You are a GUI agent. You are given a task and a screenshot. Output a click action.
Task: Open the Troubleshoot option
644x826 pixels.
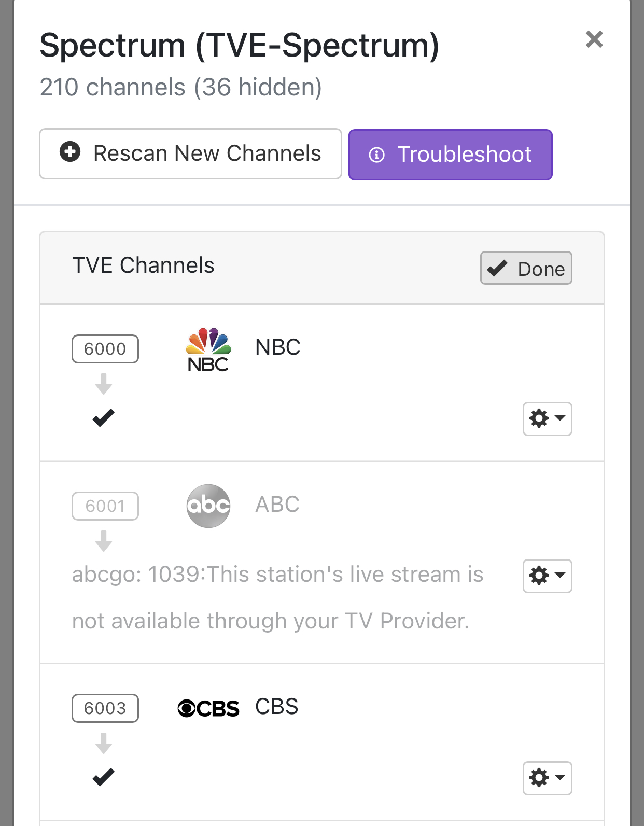(x=450, y=155)
